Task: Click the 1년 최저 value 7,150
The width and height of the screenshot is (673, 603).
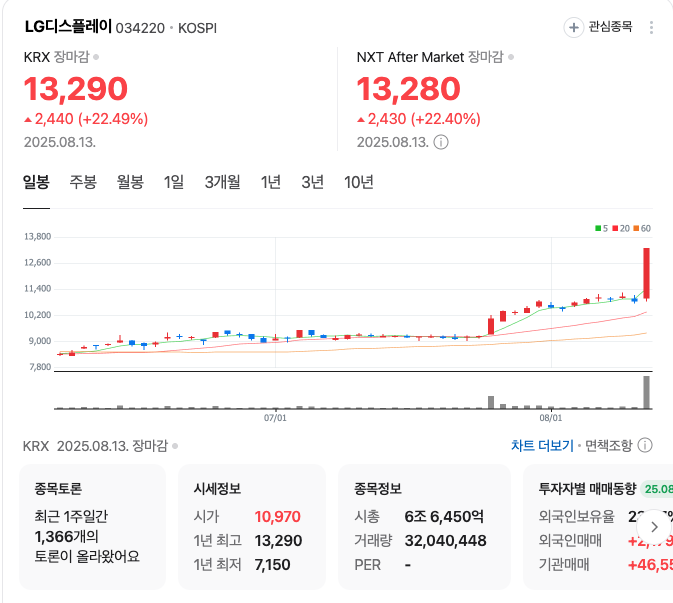Action: tap(273, 564)
